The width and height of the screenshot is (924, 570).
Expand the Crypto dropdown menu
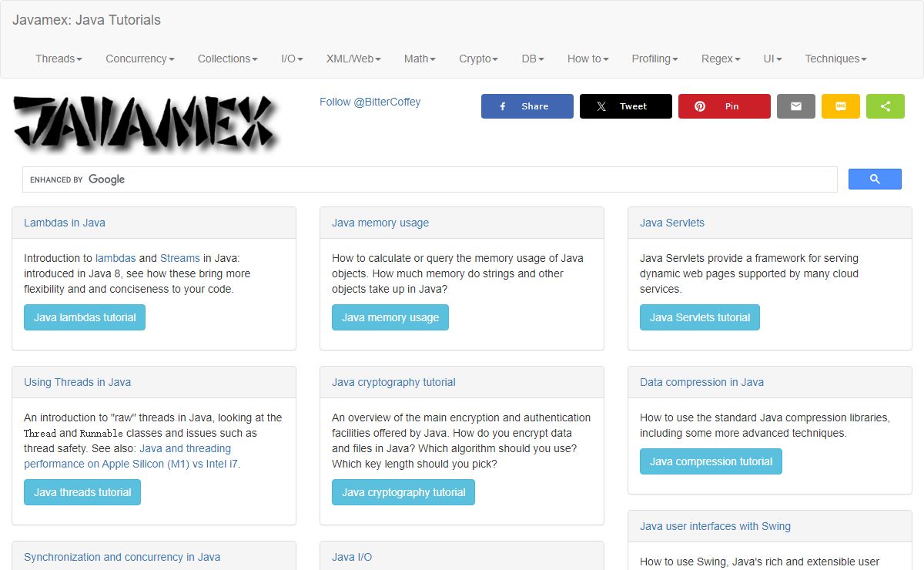pos(478,59)
